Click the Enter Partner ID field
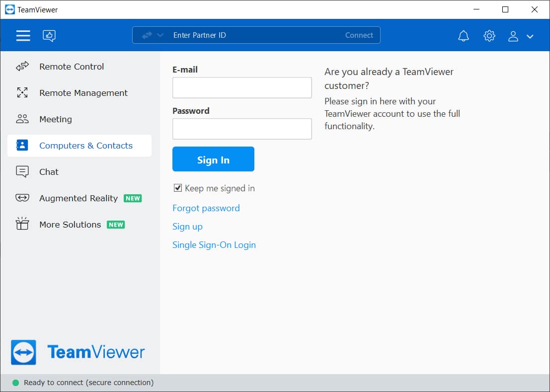Screen dimensions: 550x392 click(x=256, y=35)
